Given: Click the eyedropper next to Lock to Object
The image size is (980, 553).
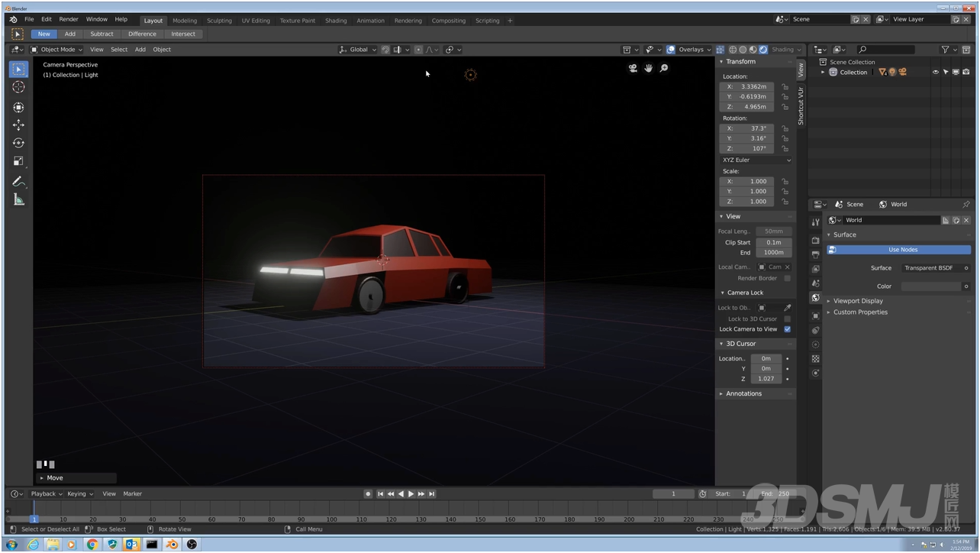Looking at the screenshot, I should pos(788,308).
